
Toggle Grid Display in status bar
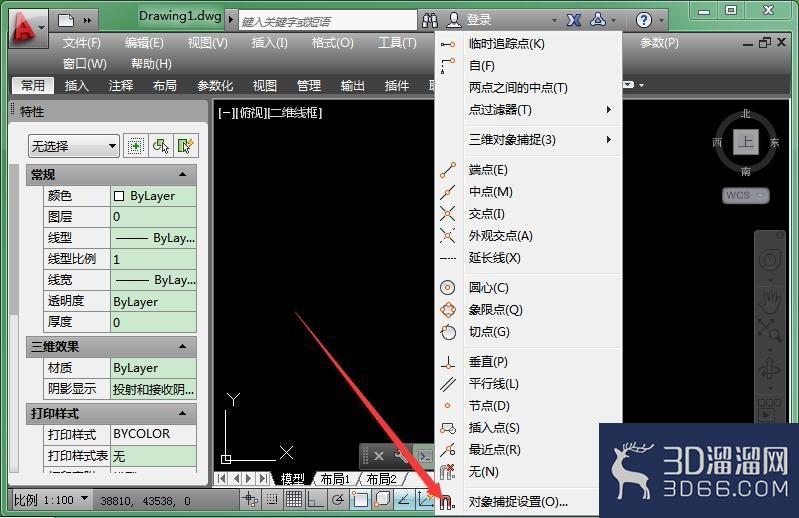(294, 500)
